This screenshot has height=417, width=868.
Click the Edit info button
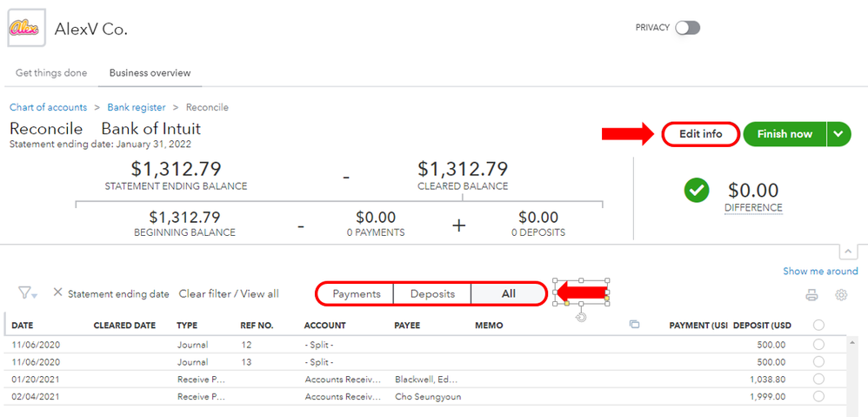(701, 134)
